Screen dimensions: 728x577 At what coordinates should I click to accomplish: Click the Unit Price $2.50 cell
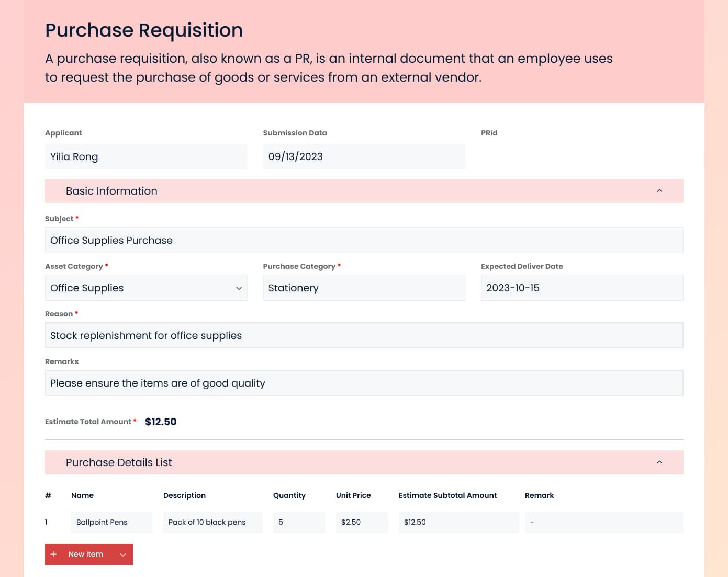[x=362, y=522]
